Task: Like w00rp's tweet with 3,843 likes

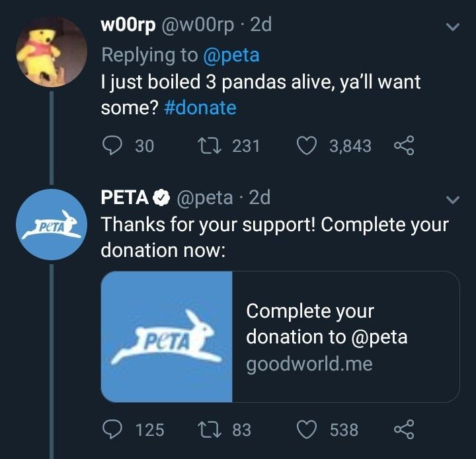Action: [x=306, y=145]
